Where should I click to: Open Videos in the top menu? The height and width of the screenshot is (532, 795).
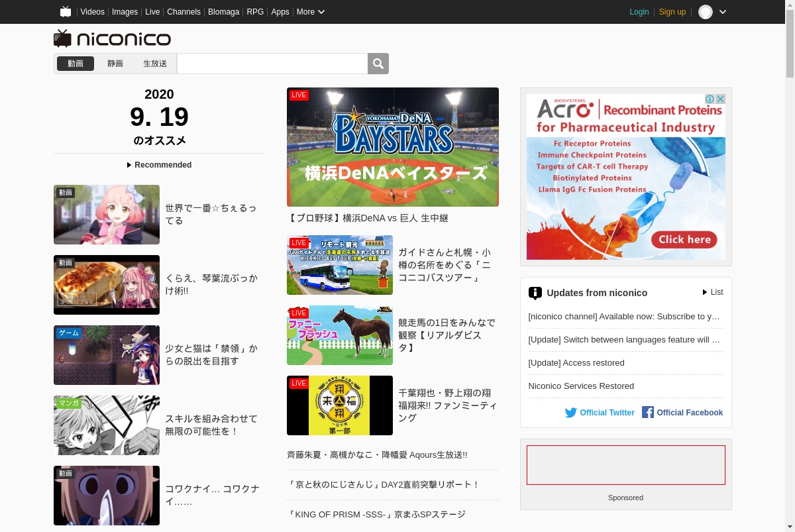click(x=93, y=12)
